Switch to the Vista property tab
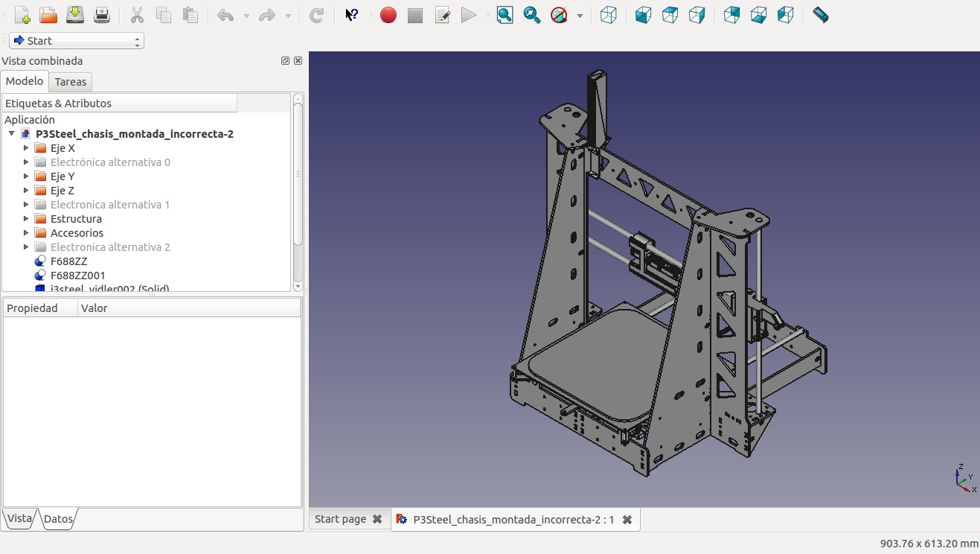 tap(19, 518)
